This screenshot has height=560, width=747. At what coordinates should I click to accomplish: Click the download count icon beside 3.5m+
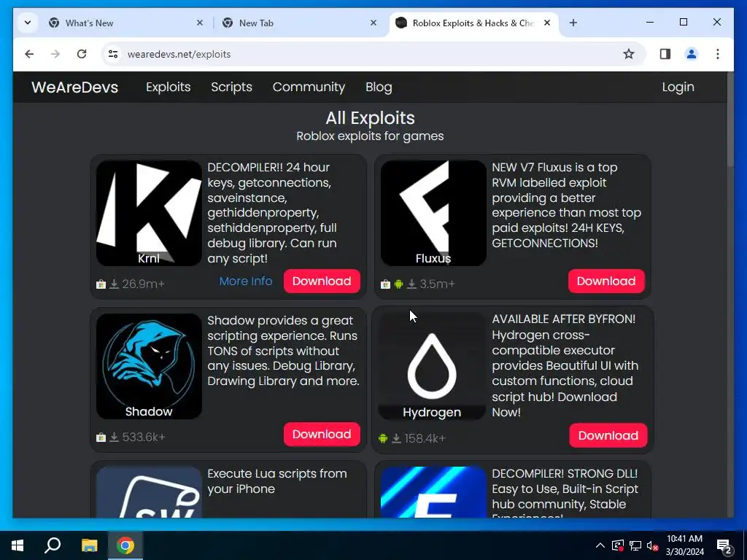click(x=412, y=284)
